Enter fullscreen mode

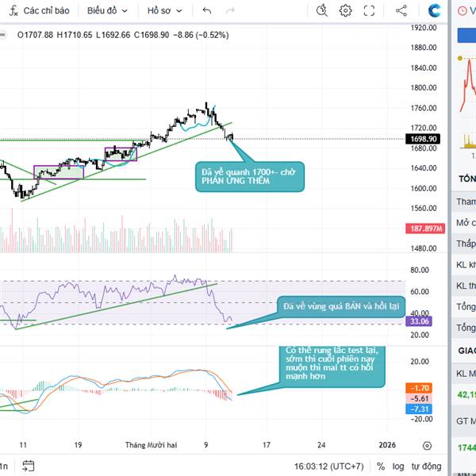(x=369, y=11)
